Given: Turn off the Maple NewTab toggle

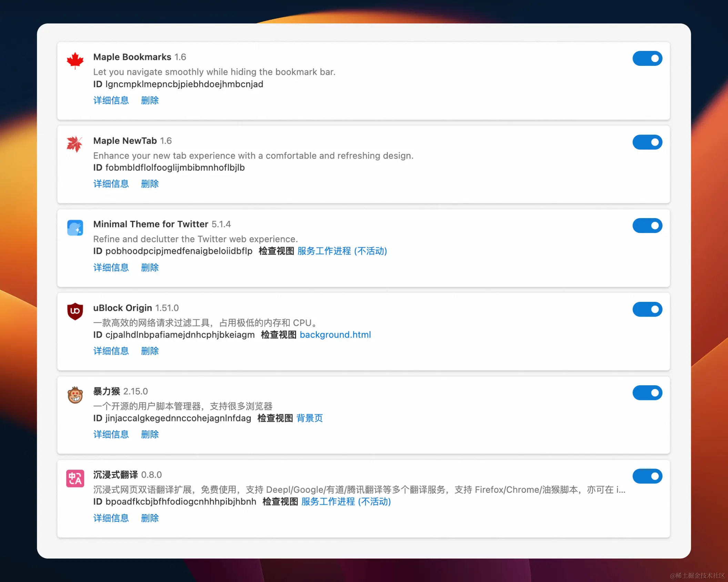Looking at the screenshot, I should (x=647, y=142).
